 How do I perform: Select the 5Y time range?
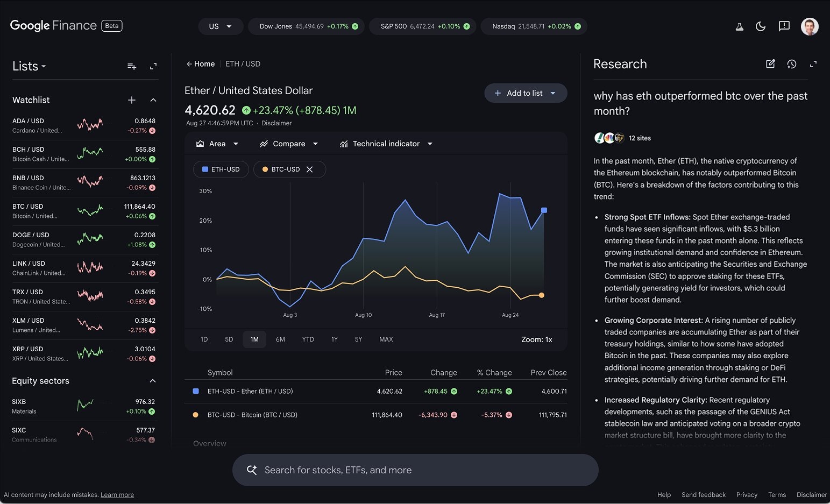pos(358,339)
